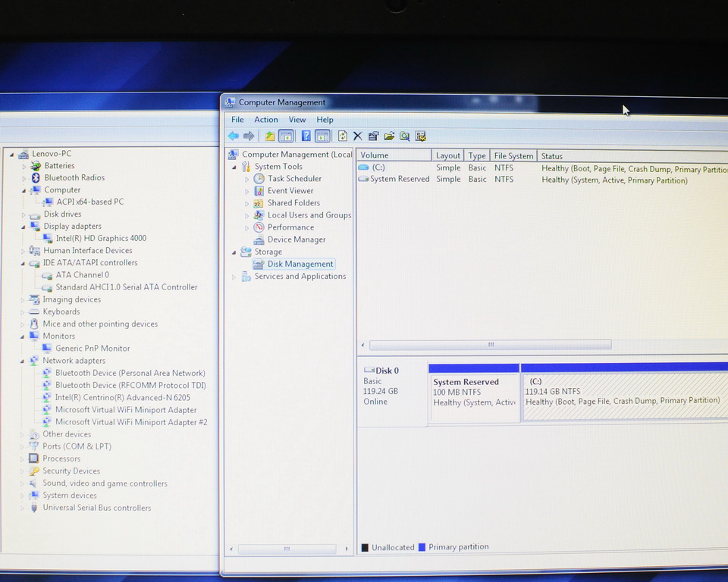This screenshot has width=728, height=582.
Task: Click the black X delete toolbar icon
Action: (357, 136)
